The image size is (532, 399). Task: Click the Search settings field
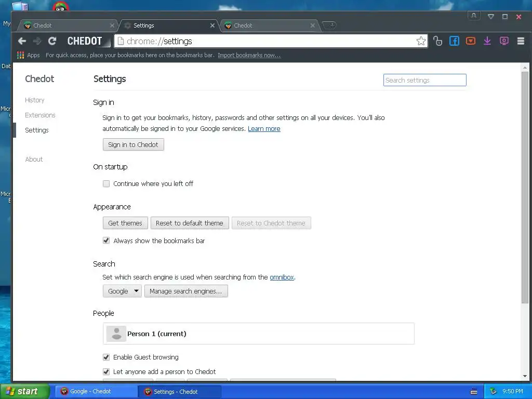pyautogui.click(x=425, y=80)
